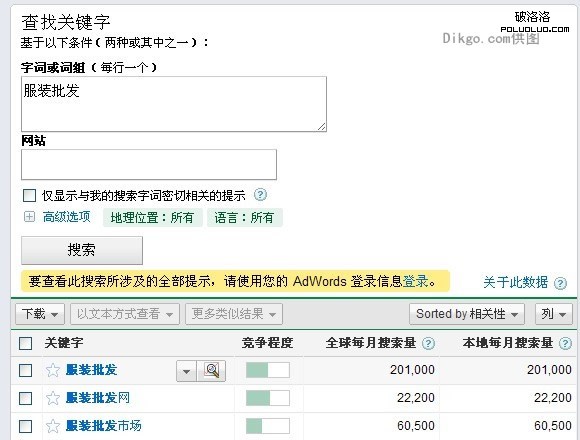
Task: Star the 服装批发 keyword row
Action: tap(53, 370)
